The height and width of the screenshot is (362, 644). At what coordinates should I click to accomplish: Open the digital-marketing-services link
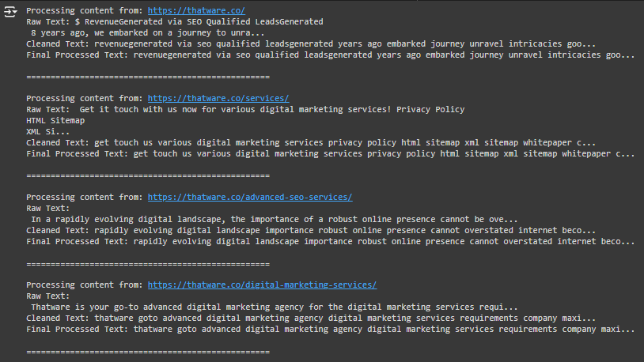pos(262,285)
